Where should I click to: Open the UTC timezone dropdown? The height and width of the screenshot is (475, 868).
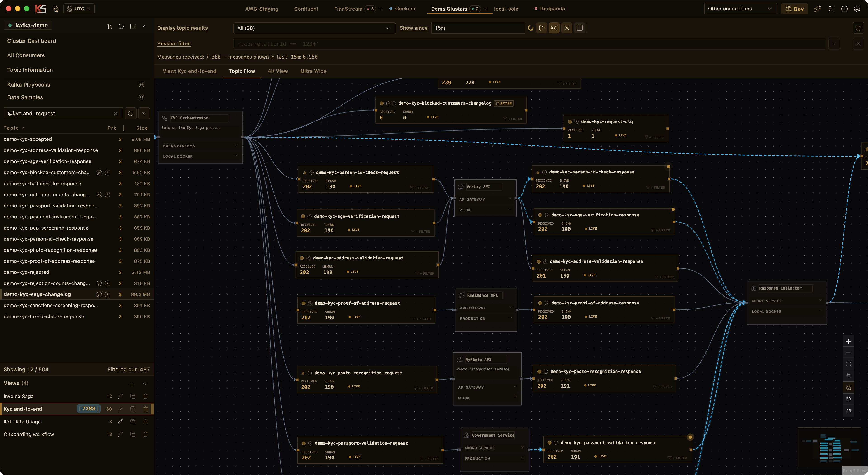[x=79, y=9]
